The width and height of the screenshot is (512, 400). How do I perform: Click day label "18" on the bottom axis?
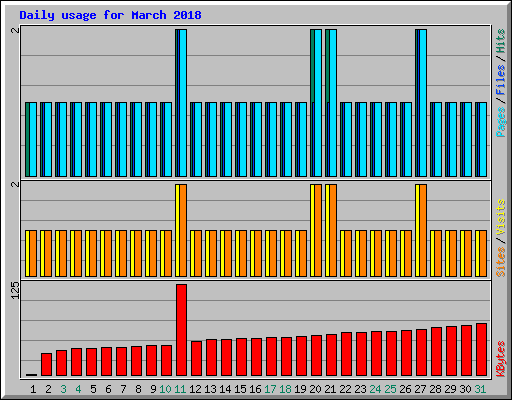[285, 389]
